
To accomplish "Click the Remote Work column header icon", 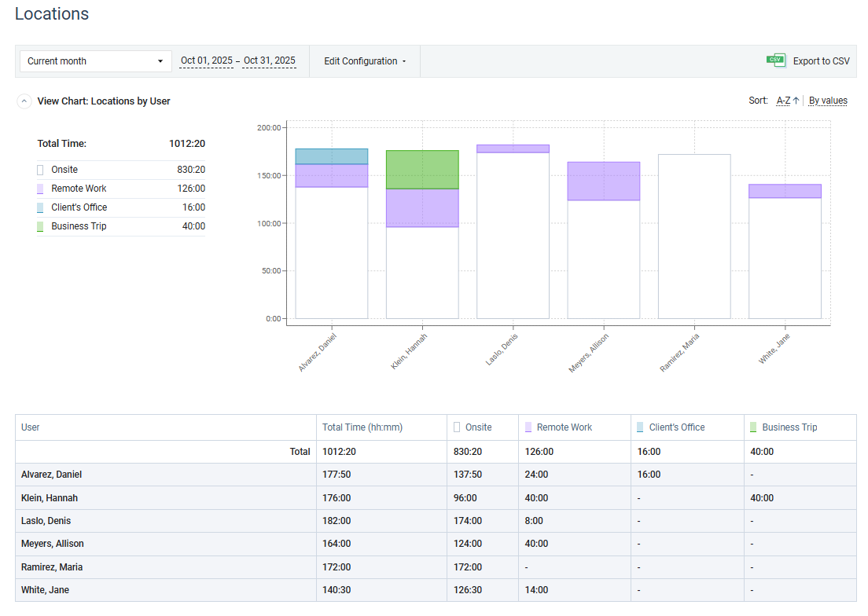I will [528, 427].
